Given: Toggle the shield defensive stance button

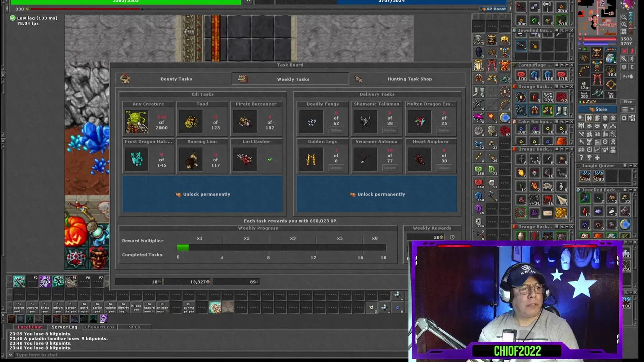Looking at the screenshot, I should tap(624, 67).
